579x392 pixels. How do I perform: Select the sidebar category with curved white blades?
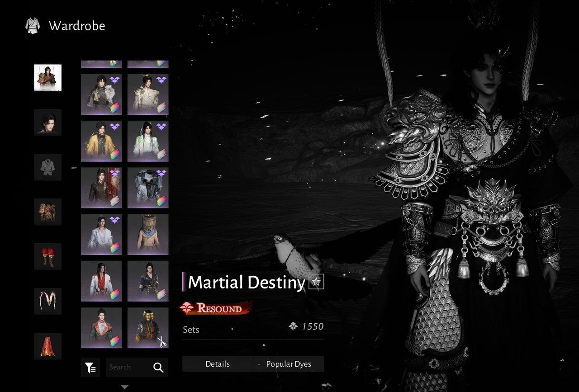(x=48, y=302)
